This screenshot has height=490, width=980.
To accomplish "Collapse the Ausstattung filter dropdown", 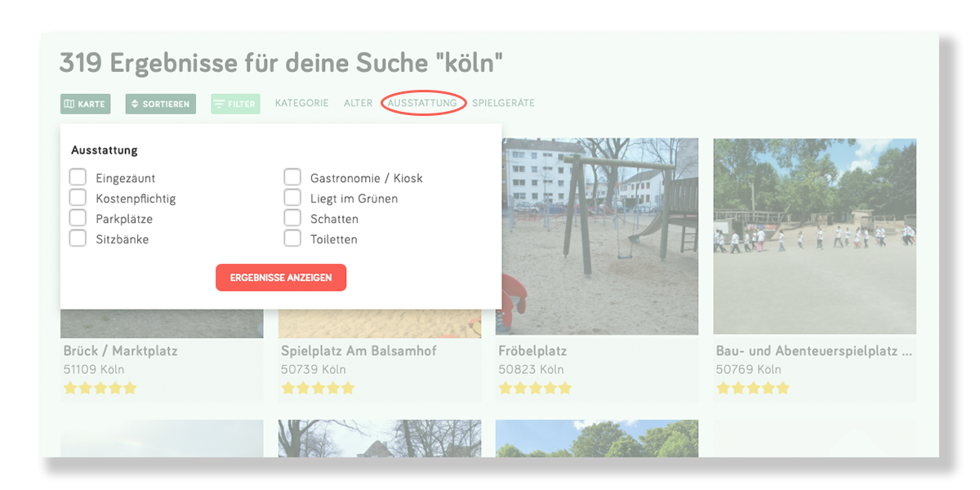I will click(422, 103).
